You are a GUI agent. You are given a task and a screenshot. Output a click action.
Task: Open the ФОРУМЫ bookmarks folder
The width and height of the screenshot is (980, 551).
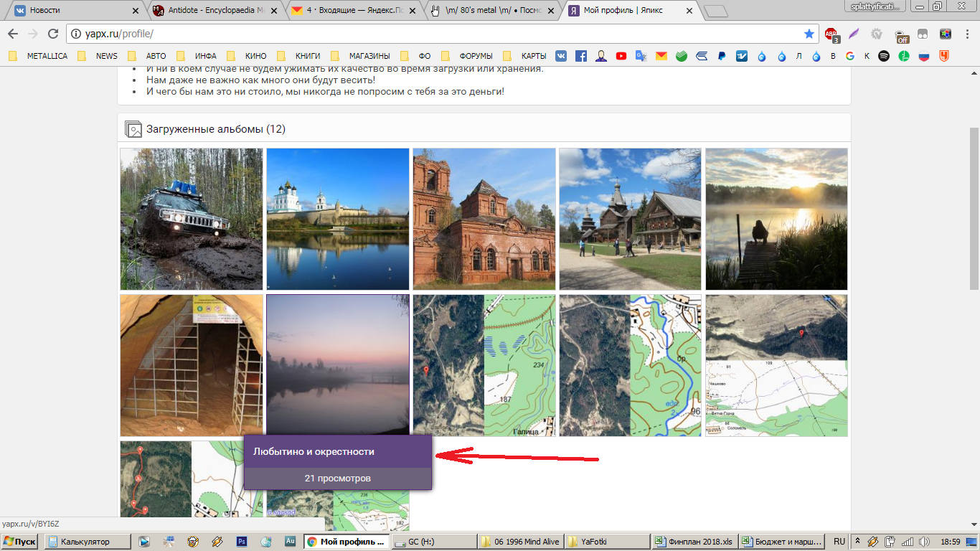click(468, 56)
